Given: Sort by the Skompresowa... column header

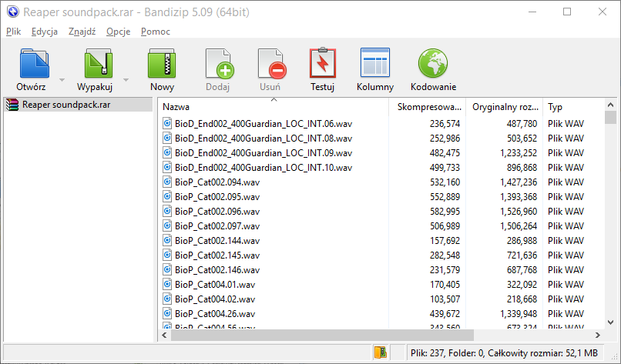Looking at the screenshot, I should tap(428, 107).
